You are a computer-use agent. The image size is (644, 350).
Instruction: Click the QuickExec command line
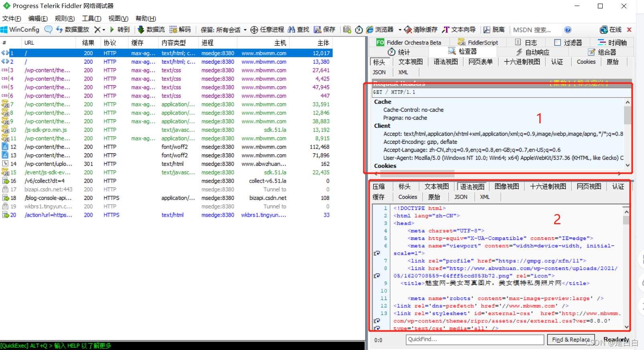[182, 346]
